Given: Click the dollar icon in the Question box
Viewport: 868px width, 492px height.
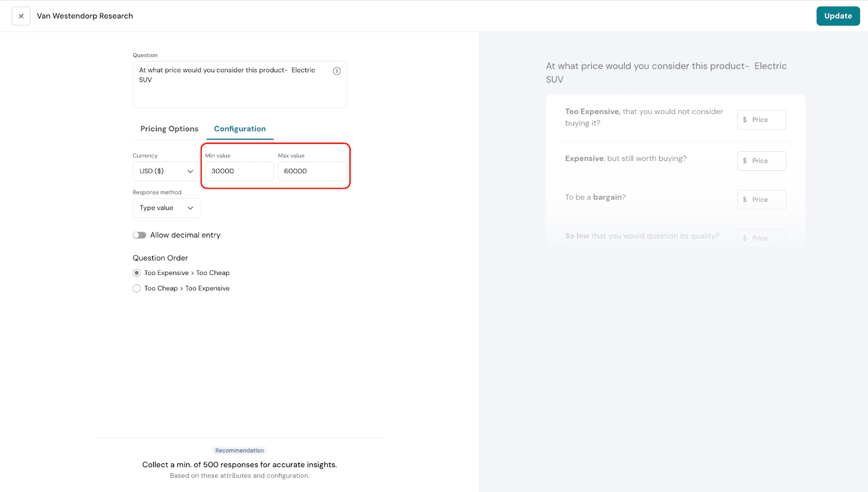Looking at the screenshot, I should pos(336,71).
